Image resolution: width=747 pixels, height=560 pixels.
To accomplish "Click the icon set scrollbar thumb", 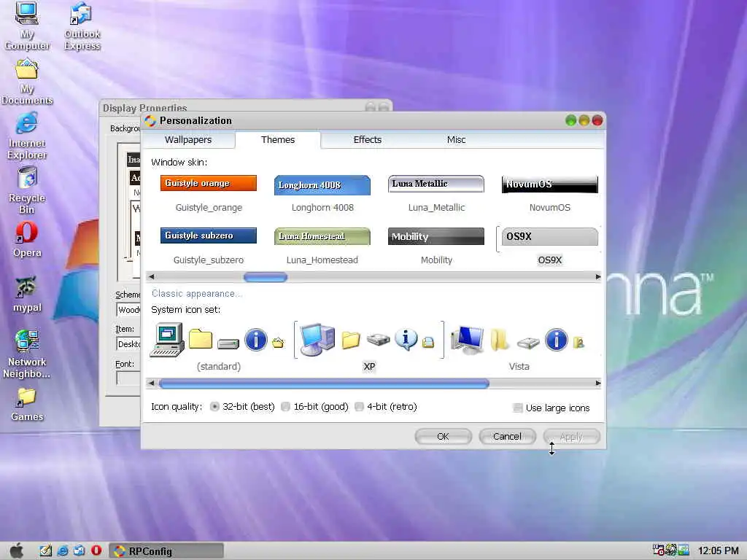I will pos(324,384).
